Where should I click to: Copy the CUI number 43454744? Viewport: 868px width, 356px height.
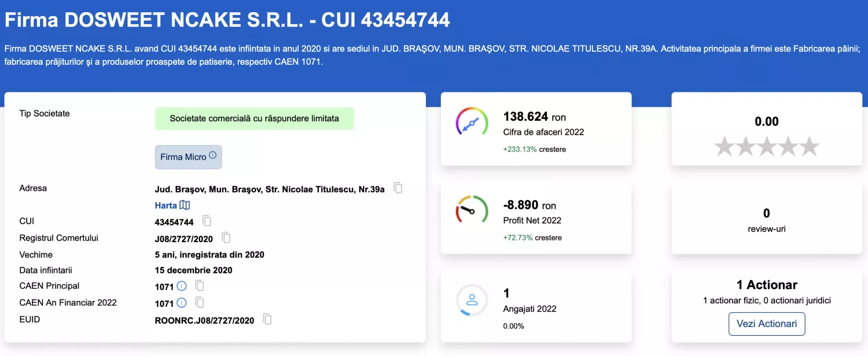click(207, 221)
